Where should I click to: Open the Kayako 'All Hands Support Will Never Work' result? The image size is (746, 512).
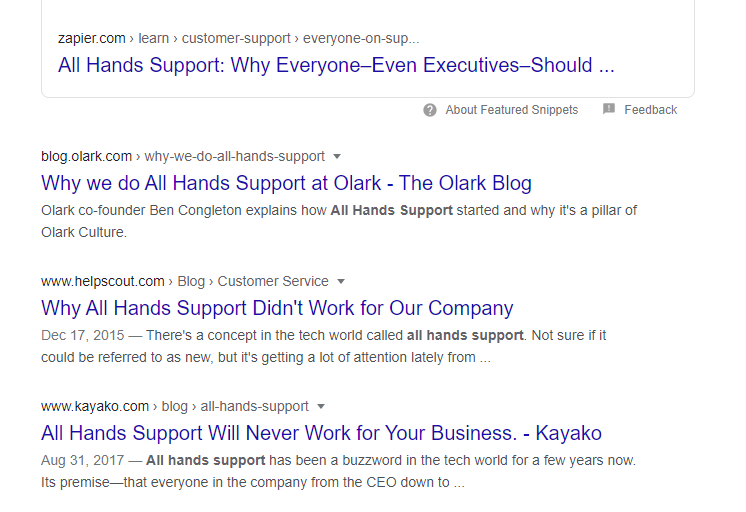(321, 433)
